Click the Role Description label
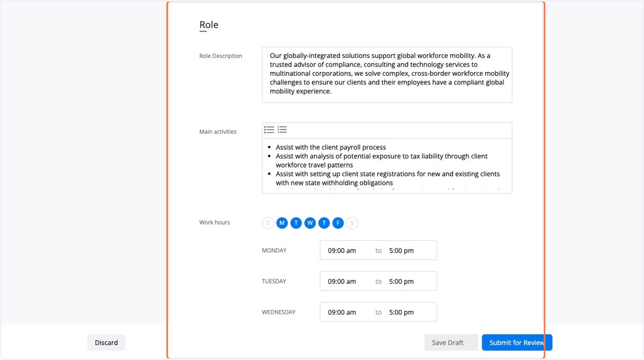The width and height of the screenshot is (644, 360). coord(221,56)
